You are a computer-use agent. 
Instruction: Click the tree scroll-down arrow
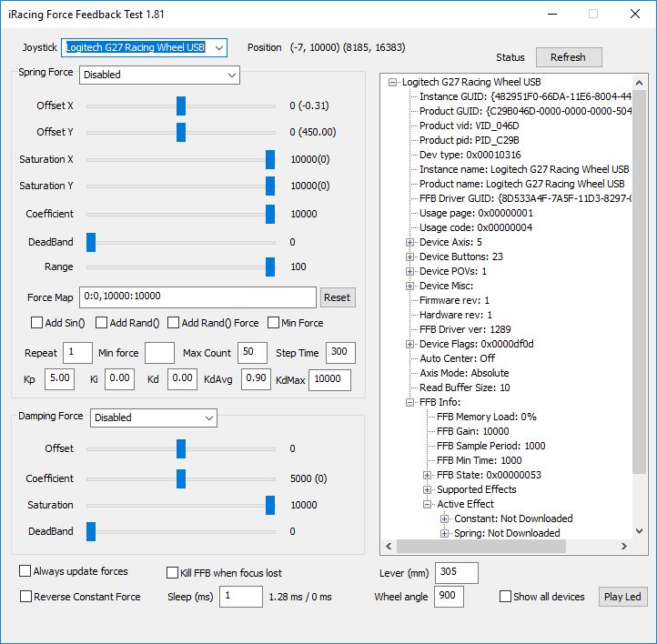point(639,531)
